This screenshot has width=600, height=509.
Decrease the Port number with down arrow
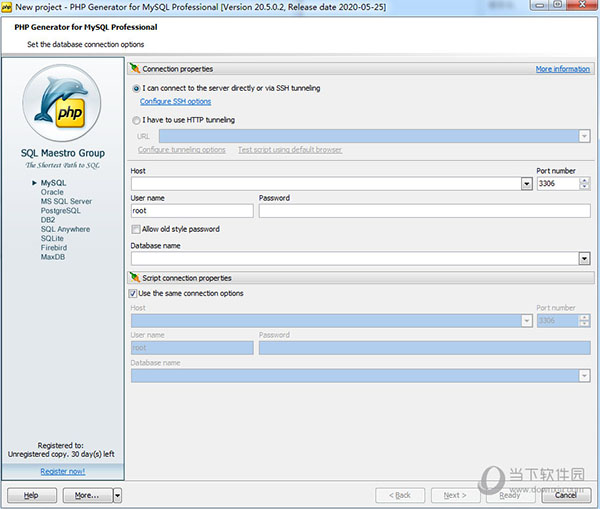(x=584, y=187)
